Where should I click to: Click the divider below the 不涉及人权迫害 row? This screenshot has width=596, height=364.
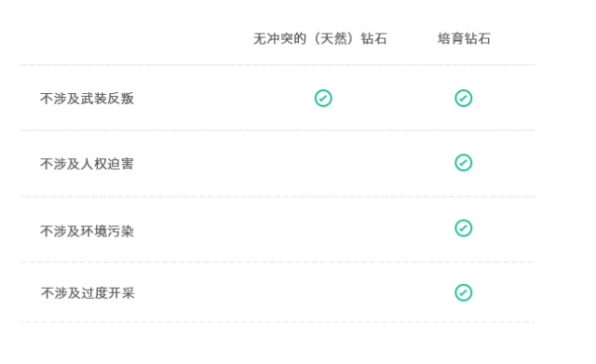point(278,196)
